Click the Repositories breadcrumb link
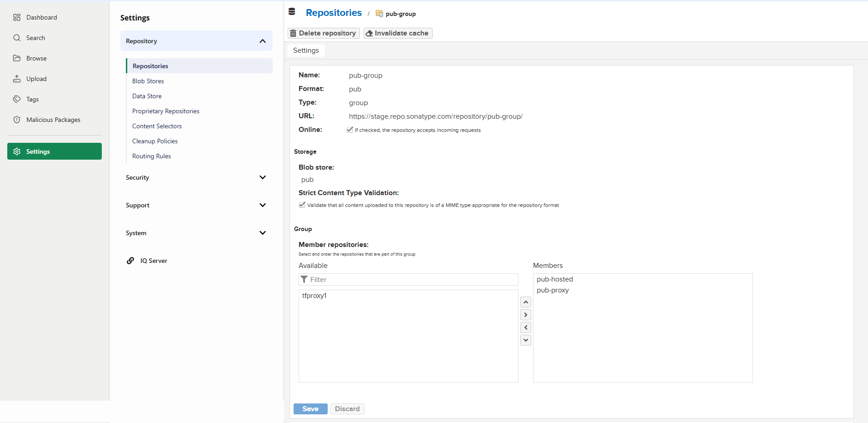868x423 pixels. 334,13
